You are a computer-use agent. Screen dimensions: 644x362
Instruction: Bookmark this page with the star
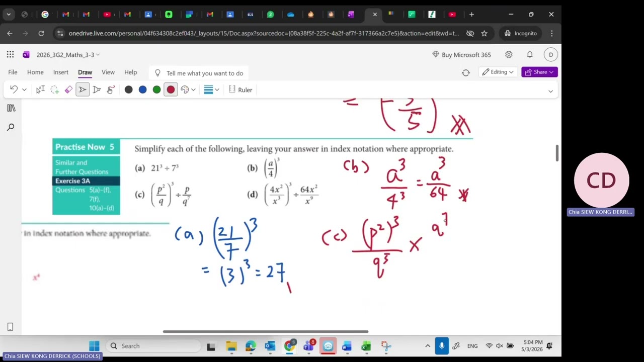coord(484,33)
